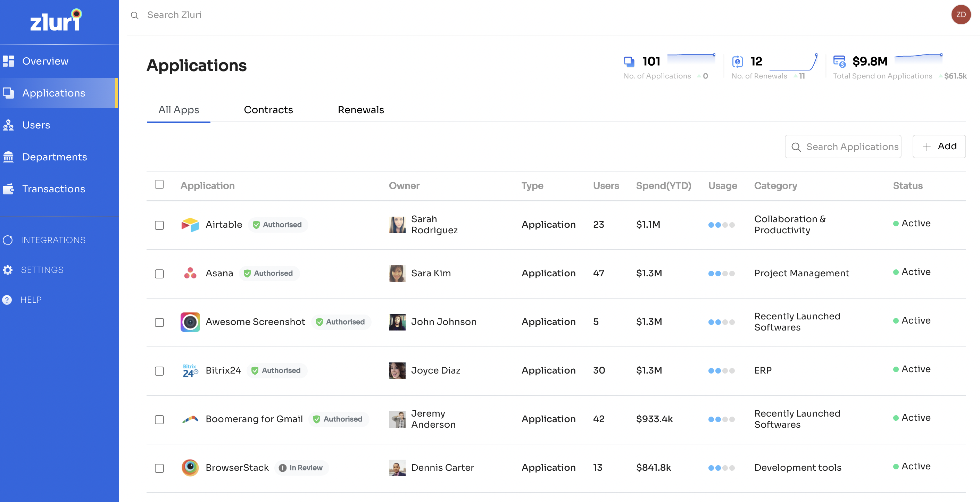Check the Asana row checkbox

pos(159,274)
